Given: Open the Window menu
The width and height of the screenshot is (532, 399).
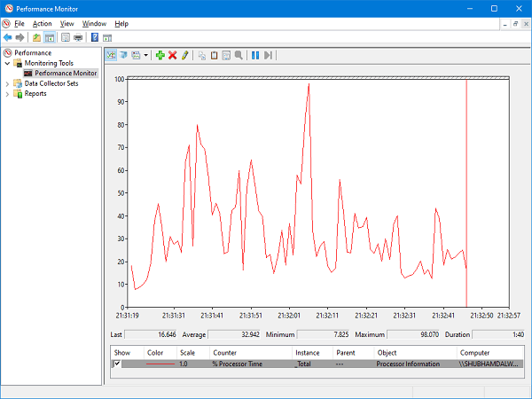Looking at the screenshot, I should coord(93,23).
